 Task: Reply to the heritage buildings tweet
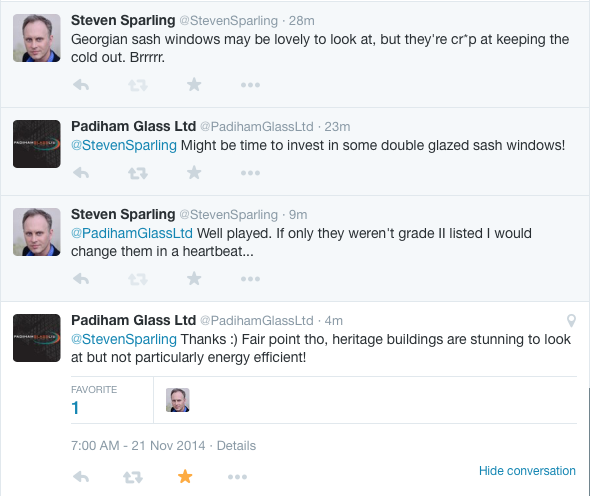click(81, 477)
